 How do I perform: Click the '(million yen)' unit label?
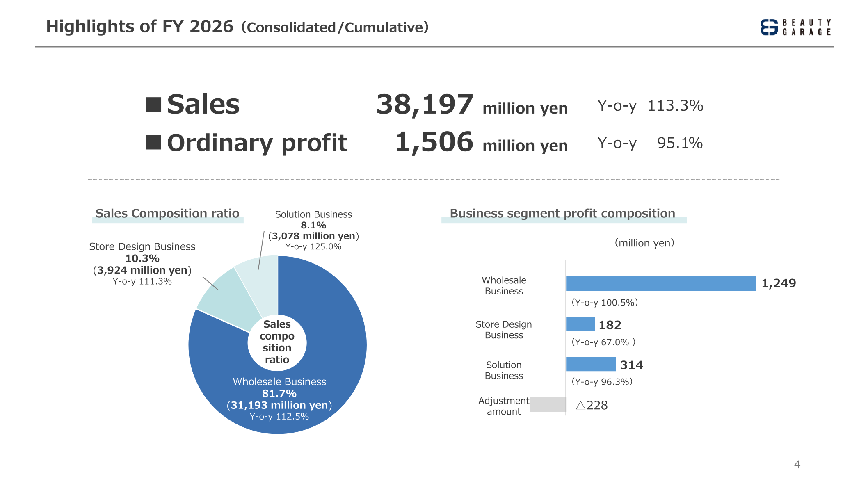tap(644, 243)
